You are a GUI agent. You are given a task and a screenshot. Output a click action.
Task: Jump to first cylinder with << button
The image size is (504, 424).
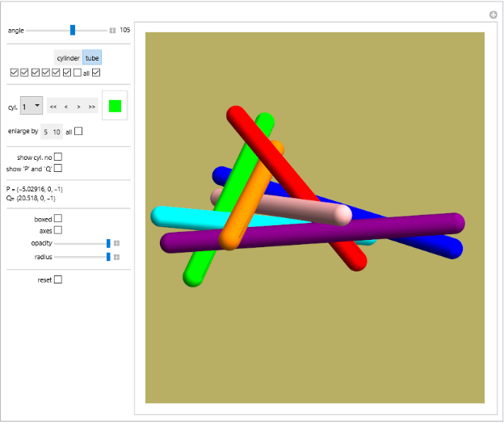53,107
